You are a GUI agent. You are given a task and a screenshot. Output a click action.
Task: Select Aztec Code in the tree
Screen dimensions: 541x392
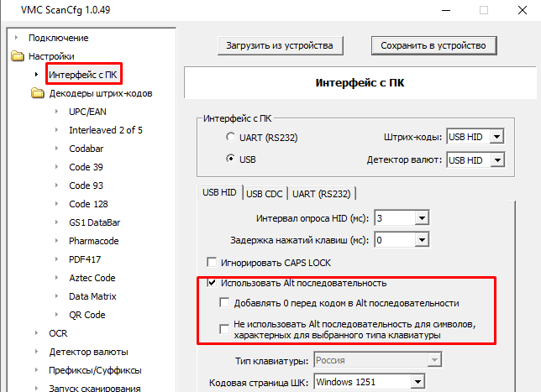(92, 278)
